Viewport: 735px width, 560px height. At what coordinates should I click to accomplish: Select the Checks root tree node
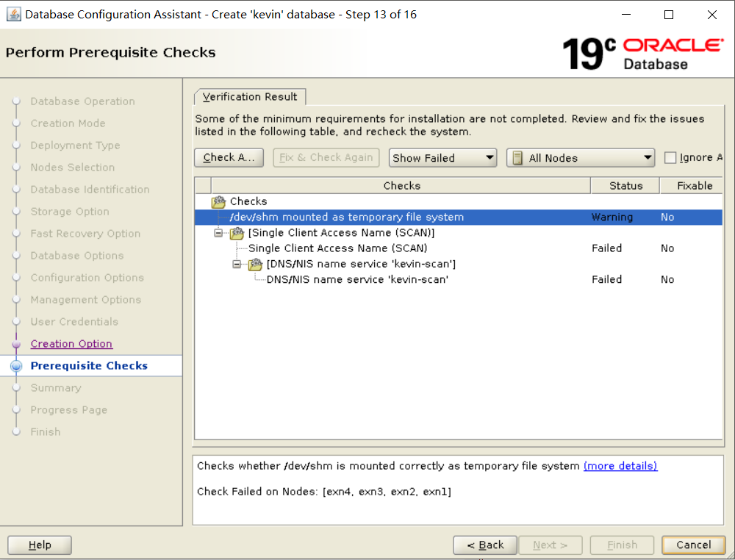click(x=248, y=201)
